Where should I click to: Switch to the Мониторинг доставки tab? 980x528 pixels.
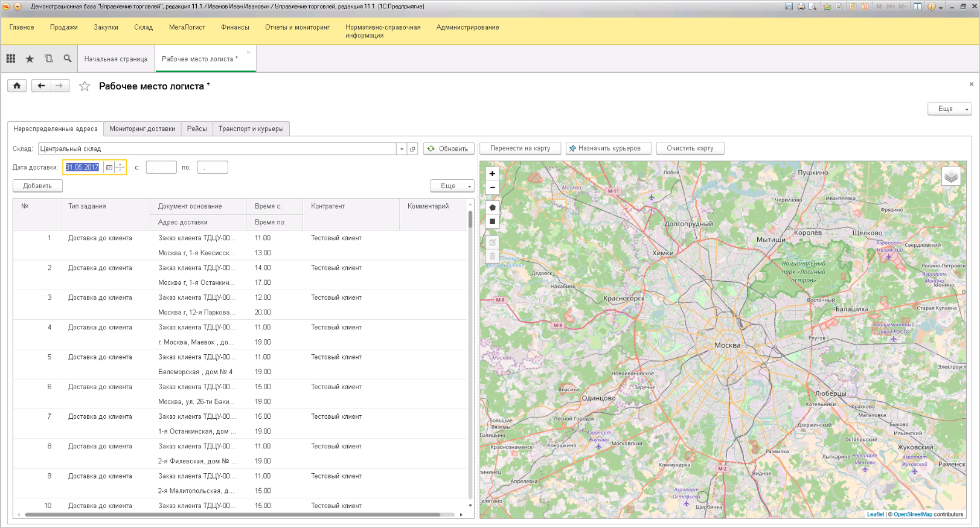[x=142, y=129]
